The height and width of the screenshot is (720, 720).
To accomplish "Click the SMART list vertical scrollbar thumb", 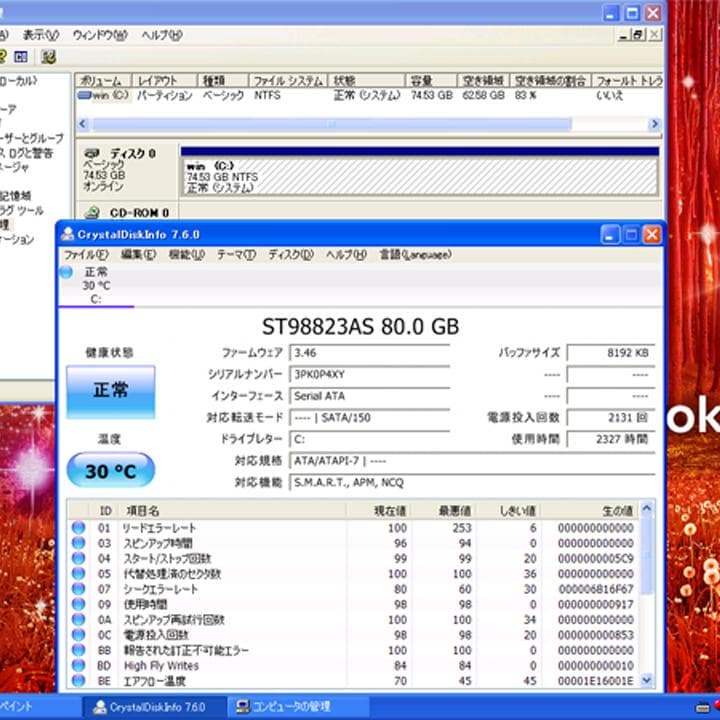I will click(x=647, y=556).
